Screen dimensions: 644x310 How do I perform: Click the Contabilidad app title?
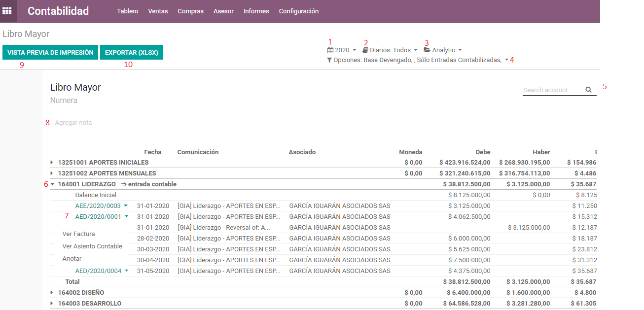point(58,11)
